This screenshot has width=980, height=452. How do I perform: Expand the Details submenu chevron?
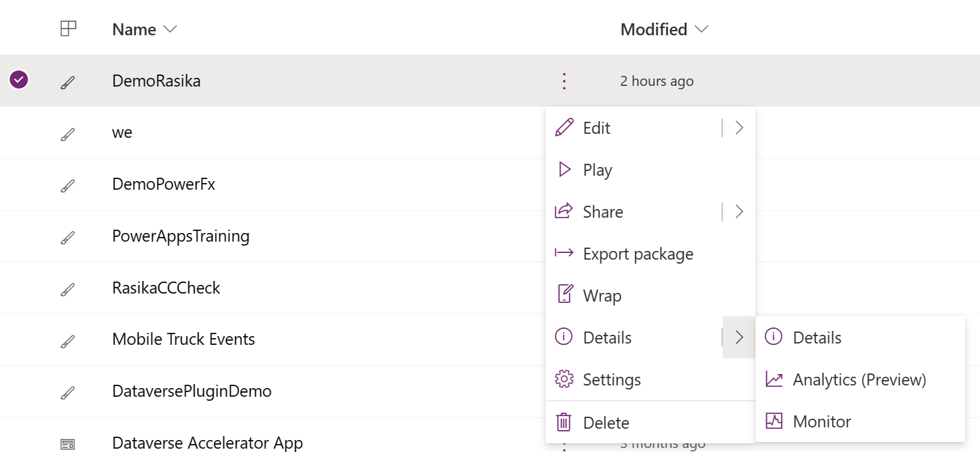pos(739,337)
